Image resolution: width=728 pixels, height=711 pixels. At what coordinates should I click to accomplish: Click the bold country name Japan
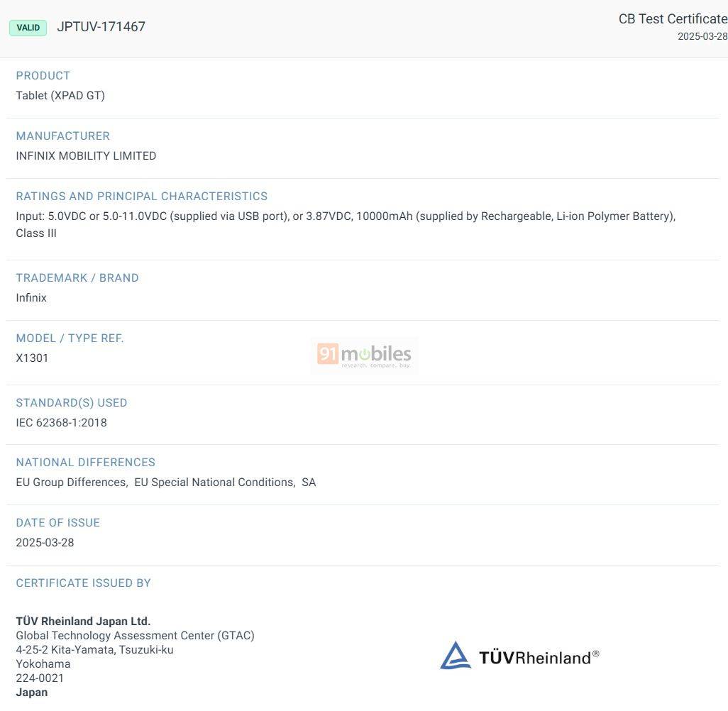pyautogui.click(x=31, y=693)
